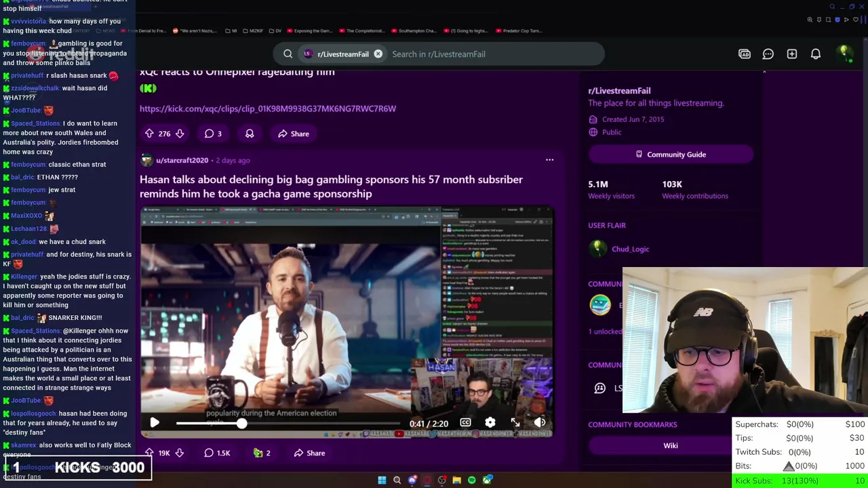Viewport: 868px width, 488px height.
Task: Open the Windows Start menu
Action: coord(382,480)
